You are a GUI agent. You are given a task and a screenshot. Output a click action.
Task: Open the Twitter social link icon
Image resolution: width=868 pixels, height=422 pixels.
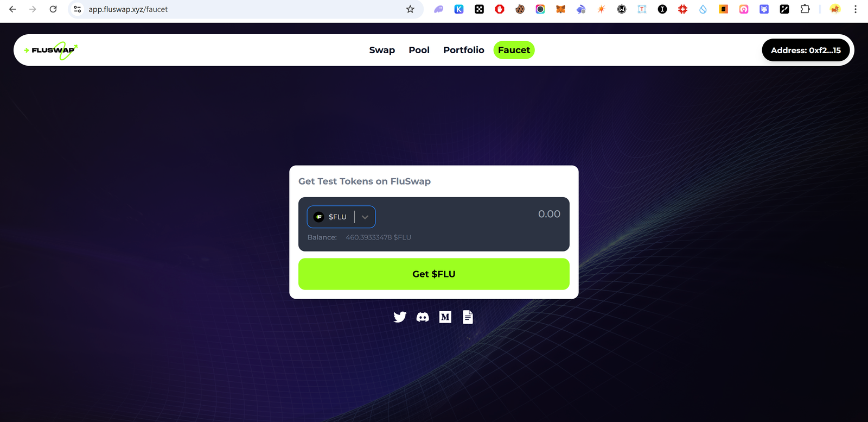400,317
